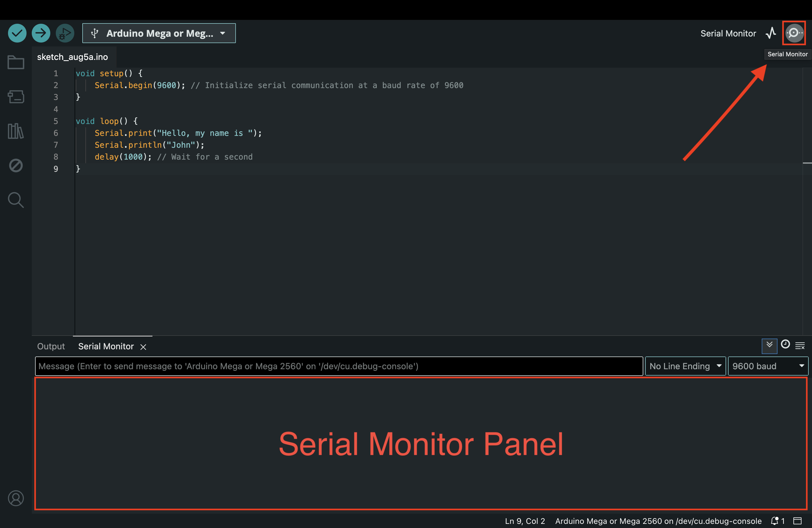Open the Library Manager books icon
The height and width of the screenshot is (528, 812).
pos(16,131)
